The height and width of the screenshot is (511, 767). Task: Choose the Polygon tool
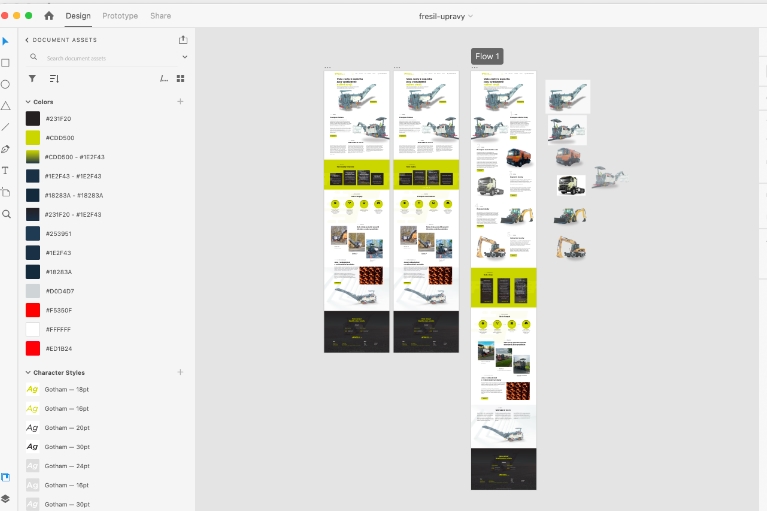[x=6, y=106]
